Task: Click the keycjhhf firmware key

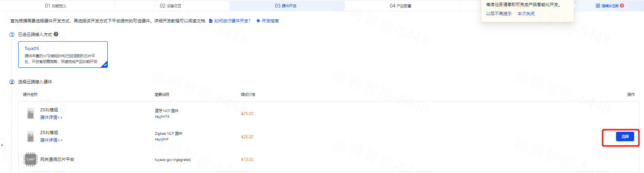Action: point(162,139)
